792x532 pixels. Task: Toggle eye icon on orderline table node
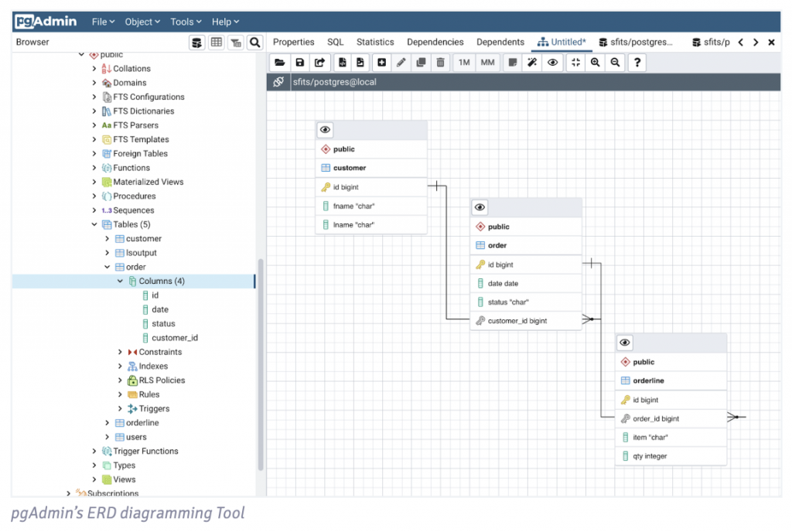625,343
